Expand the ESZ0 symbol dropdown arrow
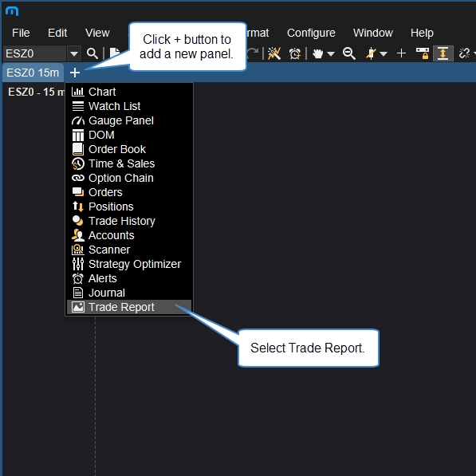476x476 pixels. click(74, 53)
